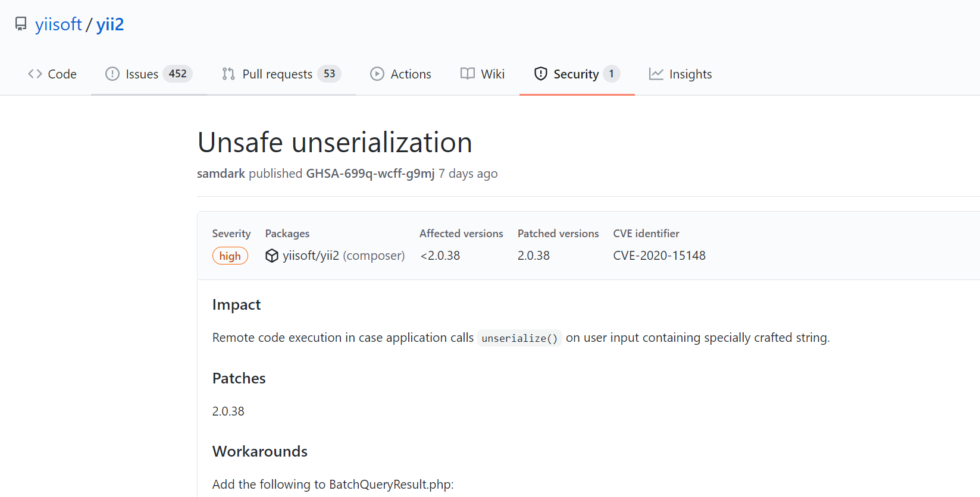980x497 pixels.
Task: Click the 53 pull requests counter
Action: pos(329,74)
